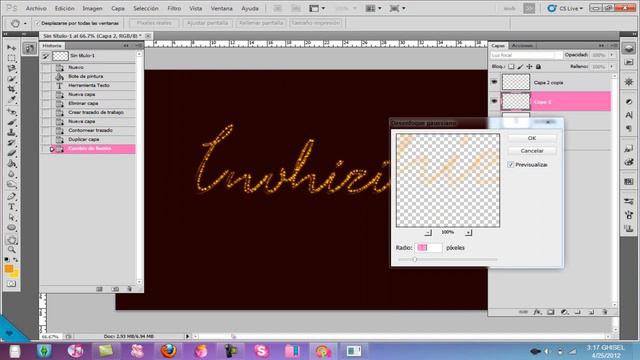This screenshot has height=360, width=640.
Task: Toggle 'Desplazarse por todas las ventanas' checkbox
Action: point(37,23)
